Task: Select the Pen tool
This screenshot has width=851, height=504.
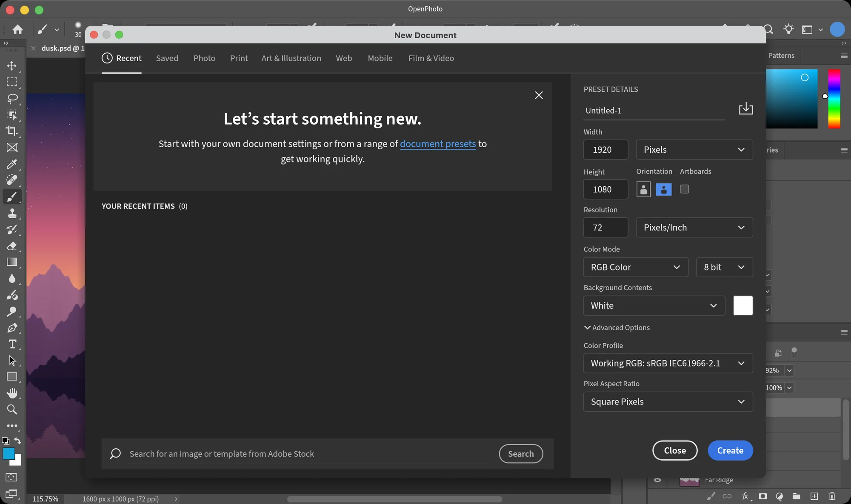Action: (12, 328)
